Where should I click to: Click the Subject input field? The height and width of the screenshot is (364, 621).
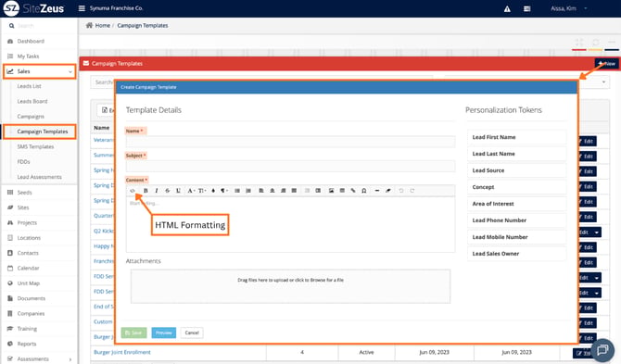290,166
